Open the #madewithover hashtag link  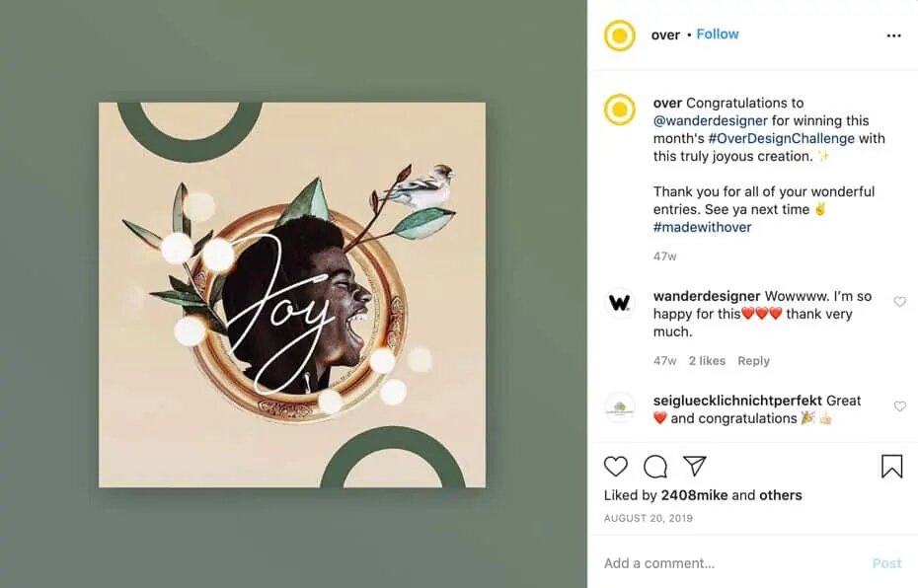(x=702, y=227)
